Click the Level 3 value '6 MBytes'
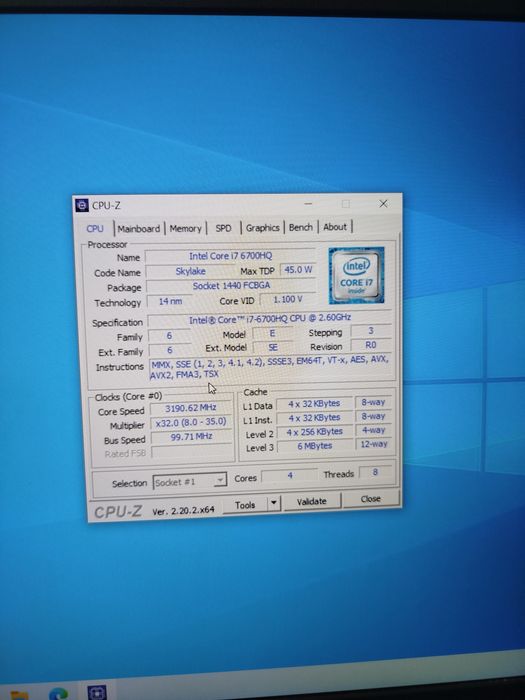 315,446
